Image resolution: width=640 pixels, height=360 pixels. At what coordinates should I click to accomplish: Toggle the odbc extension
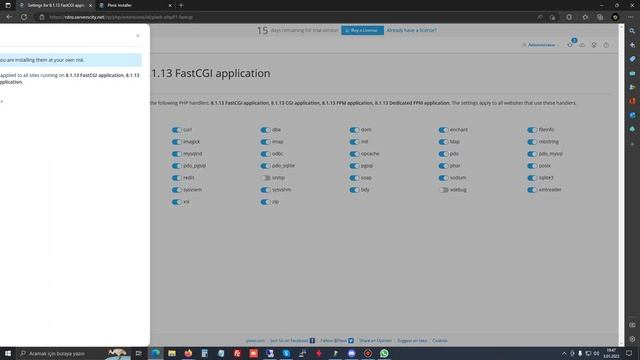[265, 154]
